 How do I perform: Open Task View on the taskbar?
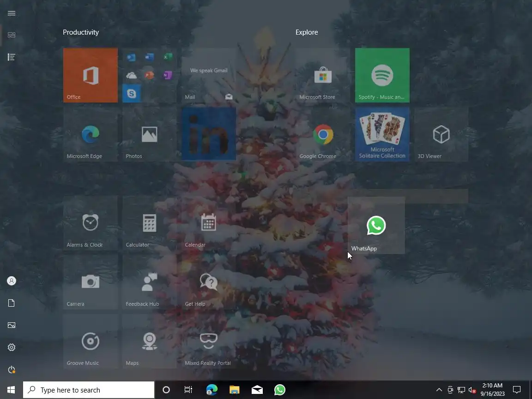click(x=188, y=390)
